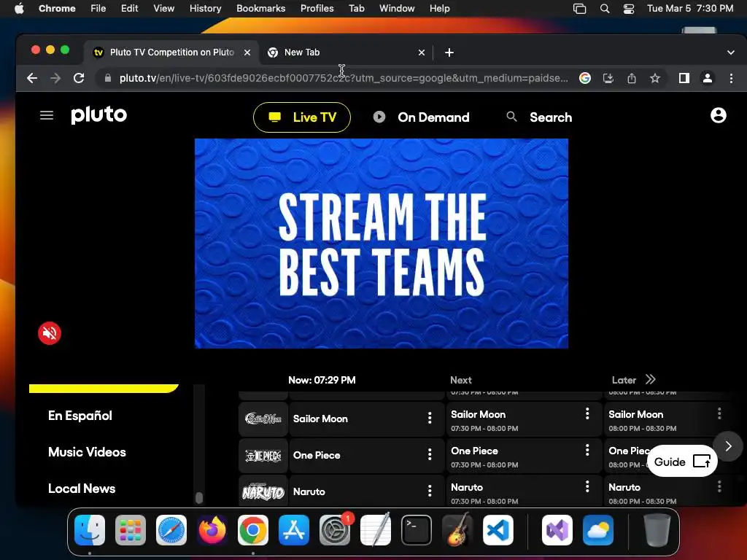This screenshot has width=747, height=560.
Task: Click the Sailor Moon channel logo
Action: tap(263, 419)
